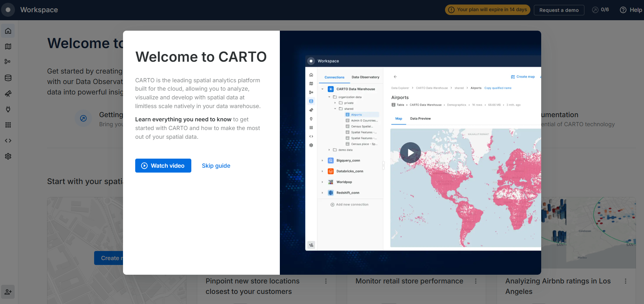Viewport: 644px width, 304px height.
Task: Open the Maps icon in sidebar
Action: [8, 46]
